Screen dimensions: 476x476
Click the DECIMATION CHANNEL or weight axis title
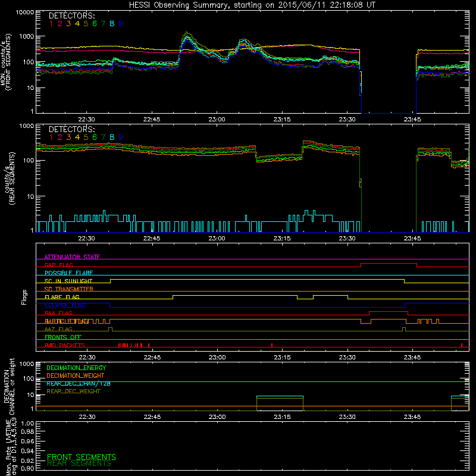pyautogui.click(x=9, y=386)
